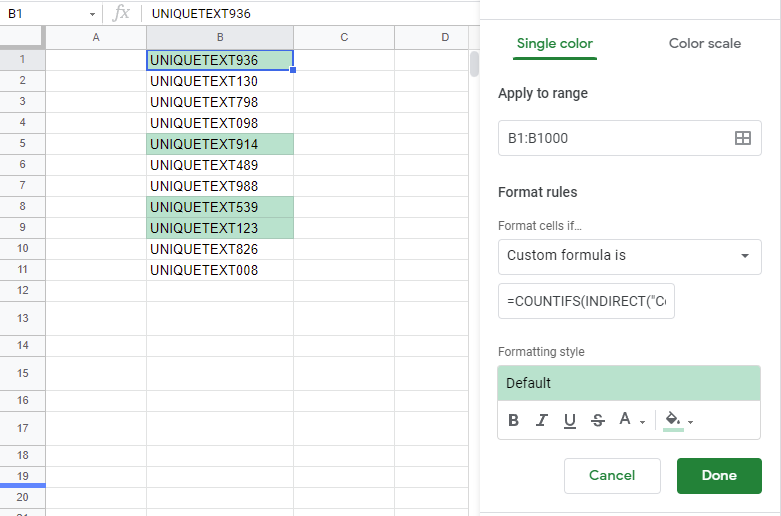This screenshot has width=781, height=516.
Task: Select cell containing UNIQUETEXT008
Action: click(220, 270)
